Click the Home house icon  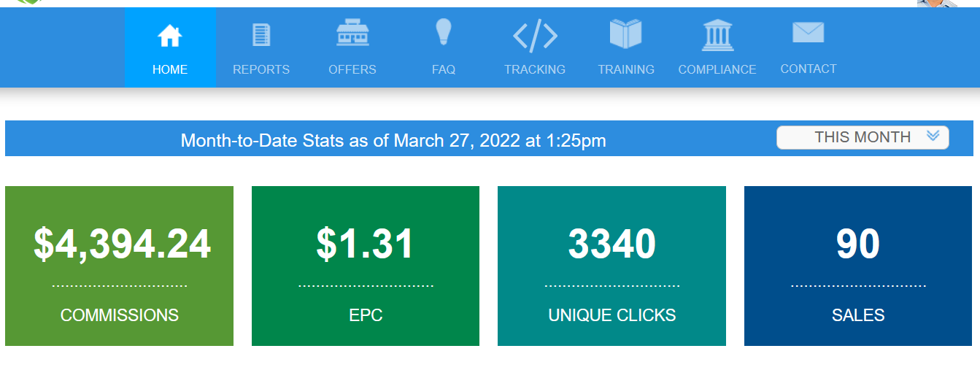(170, 35)
